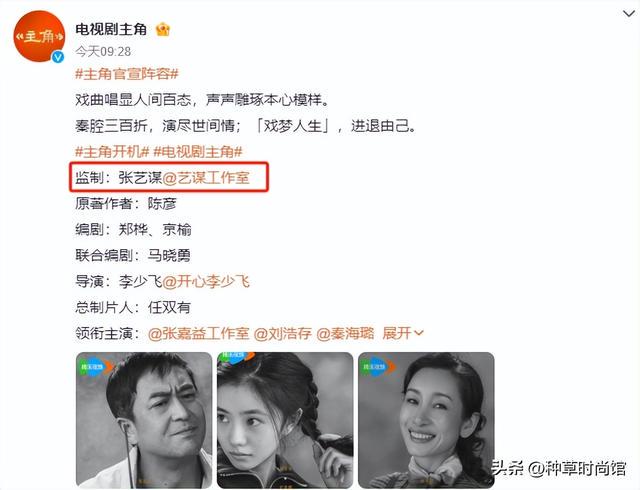Visit @开心李少飞 mention

(206, 281)
